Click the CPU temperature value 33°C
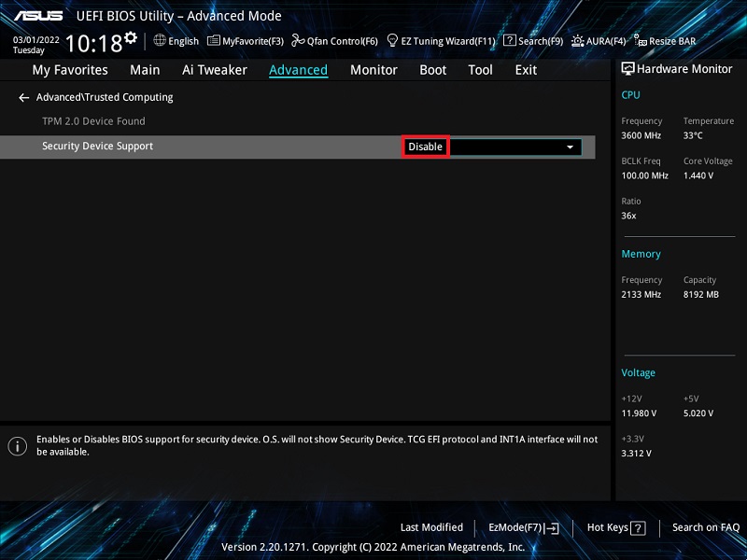The width and height of the screenshot is (747, 560). pyautogui.click(x=693, y=135)
